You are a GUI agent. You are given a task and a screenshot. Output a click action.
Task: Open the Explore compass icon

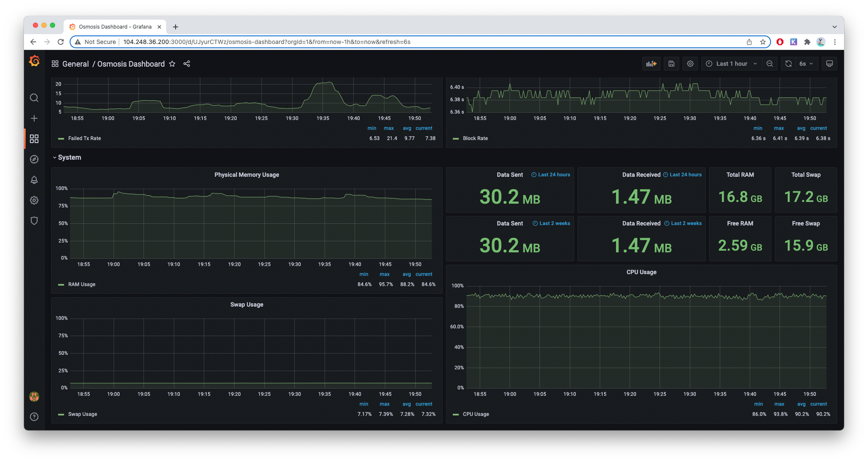34,159
